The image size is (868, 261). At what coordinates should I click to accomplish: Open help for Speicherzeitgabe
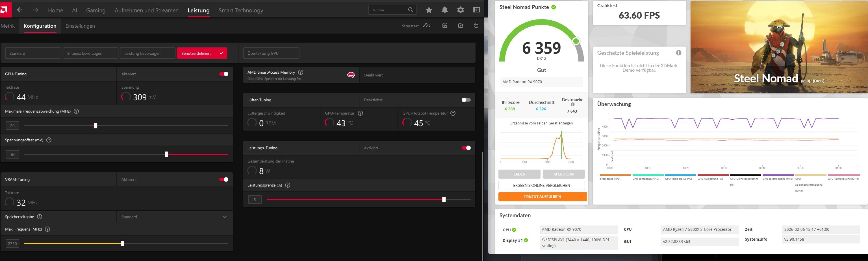(40, 217)
